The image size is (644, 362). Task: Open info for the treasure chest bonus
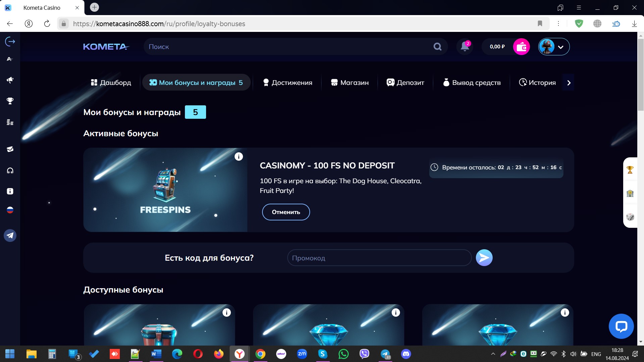point(227,313)
